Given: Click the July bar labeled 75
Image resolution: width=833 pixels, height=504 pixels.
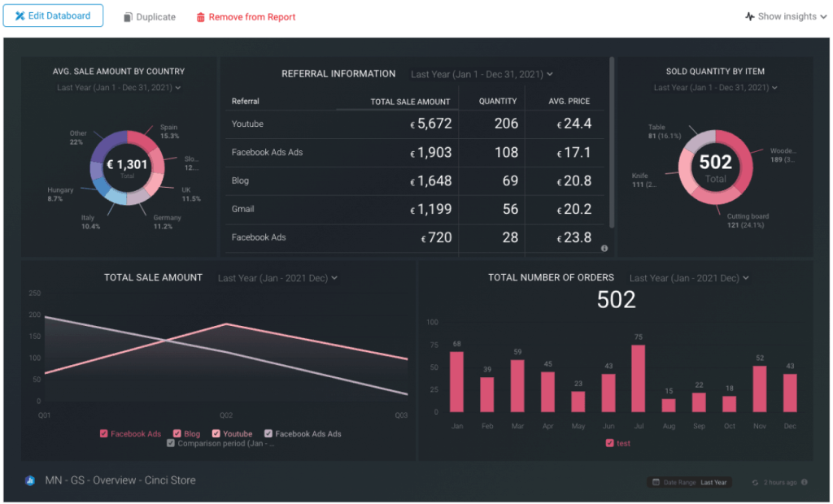Looking at the screenshot, I should [x=638, y=379].
